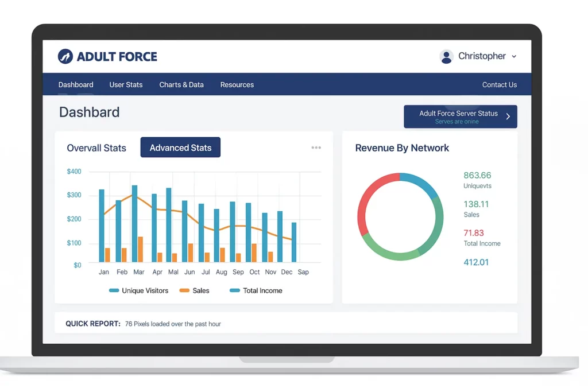This screenshot has width=588, height=392.
Task: Click Christopher's profile avatar icon
Action: (447, 56)
